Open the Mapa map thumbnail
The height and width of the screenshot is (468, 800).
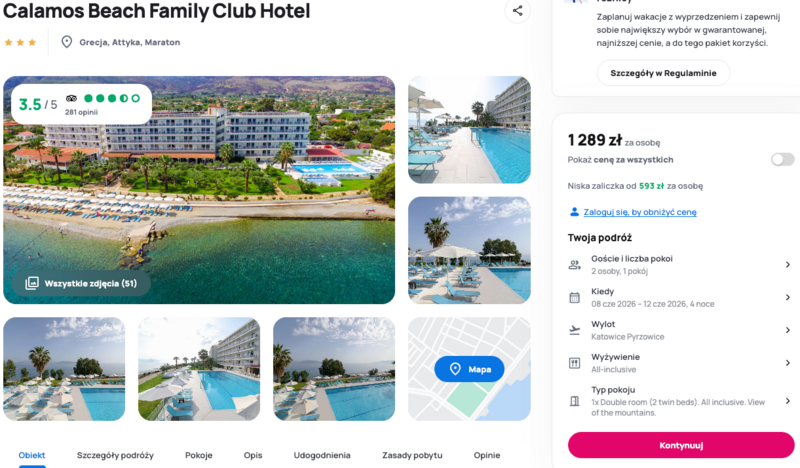469,369
